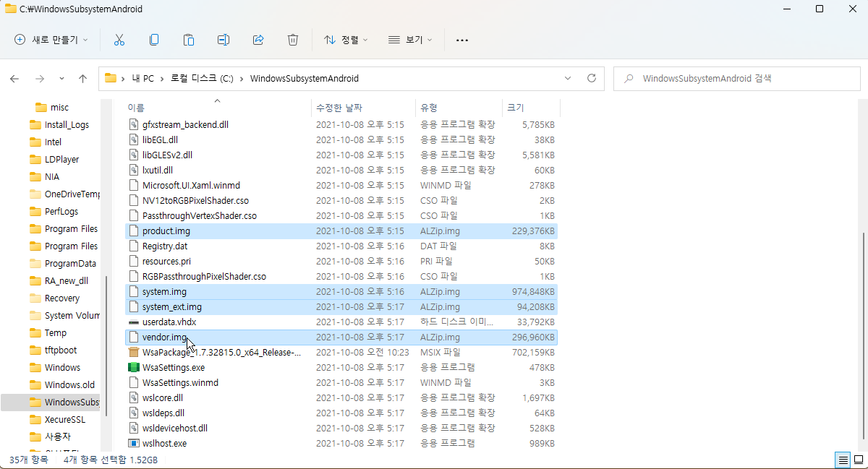Open Temp folder in sidebar
This screenshot has width=868, height=469.
pos(56,332)
